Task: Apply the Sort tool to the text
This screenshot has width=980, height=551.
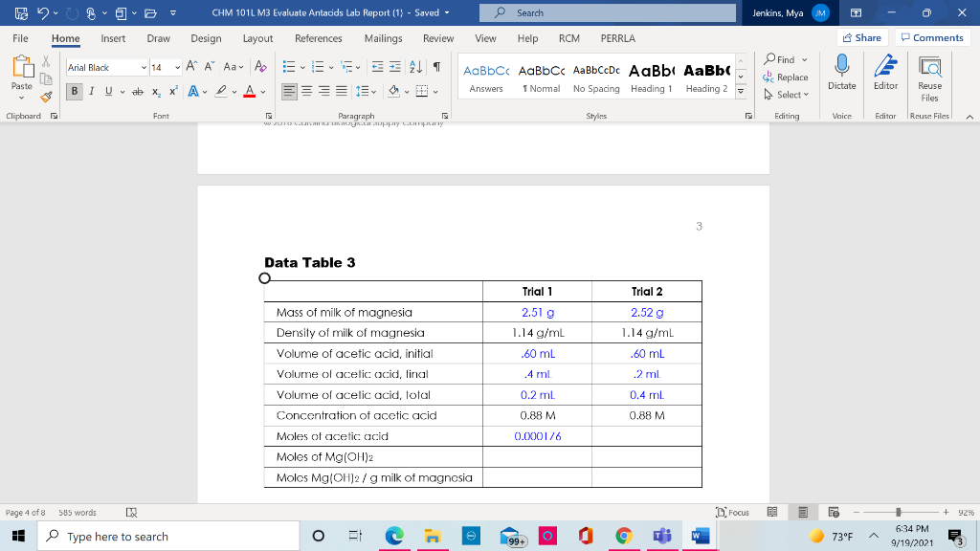Action: [x=414, y=68]
